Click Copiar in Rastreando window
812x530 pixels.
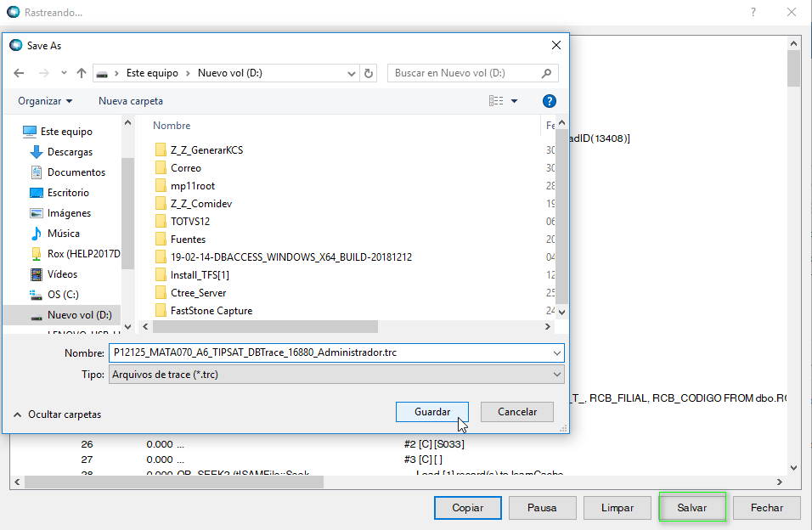click(x=468, y=508)
